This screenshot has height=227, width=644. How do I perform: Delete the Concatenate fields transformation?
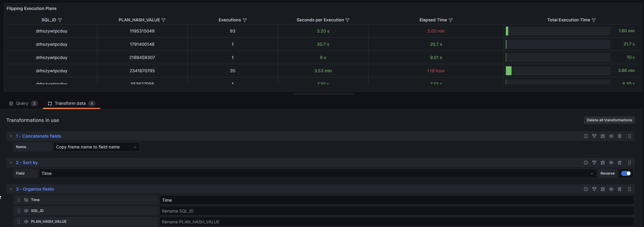coord(620,136)
